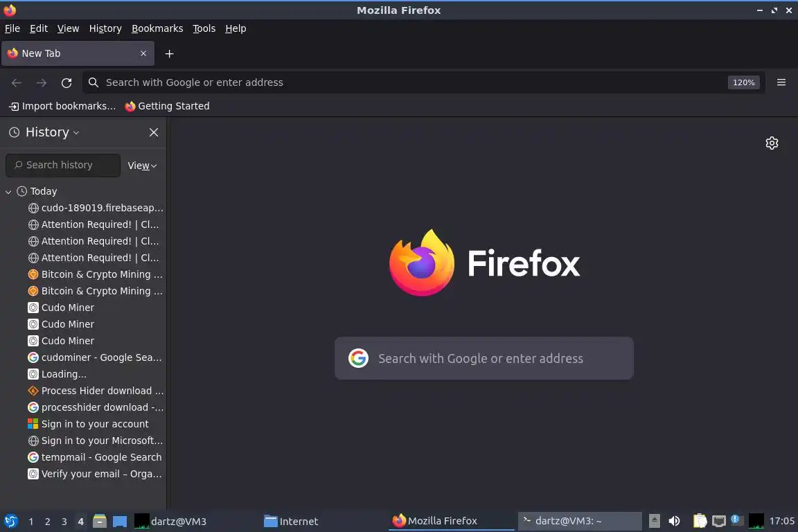
Task: Click the show desktop taskbar icon
Action: point(120,522)
